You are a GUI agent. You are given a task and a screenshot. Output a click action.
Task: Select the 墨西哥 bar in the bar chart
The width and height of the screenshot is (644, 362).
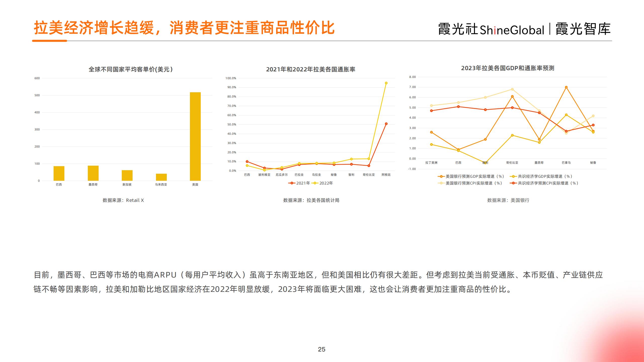click(x=93, y=173)
